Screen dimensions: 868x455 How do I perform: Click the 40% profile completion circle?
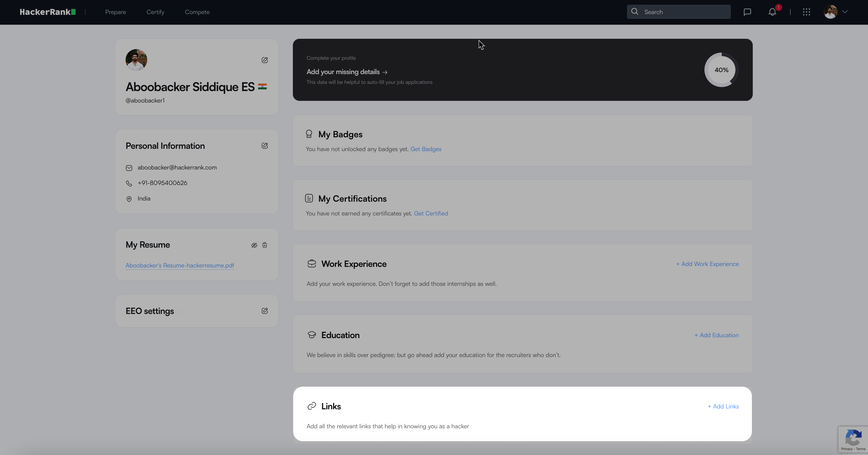[721, 70]
